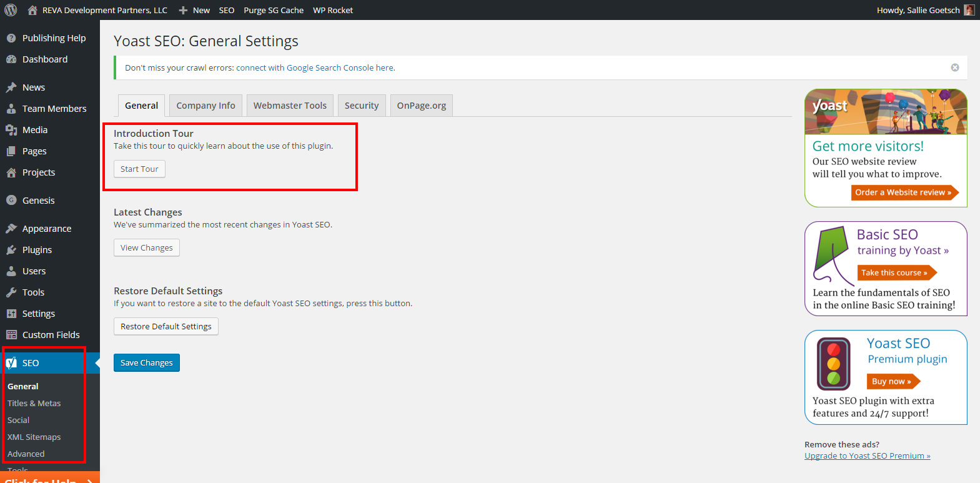
Task: Click Order a Website review button
Action: pyautogui.click(x=904, y=192)
